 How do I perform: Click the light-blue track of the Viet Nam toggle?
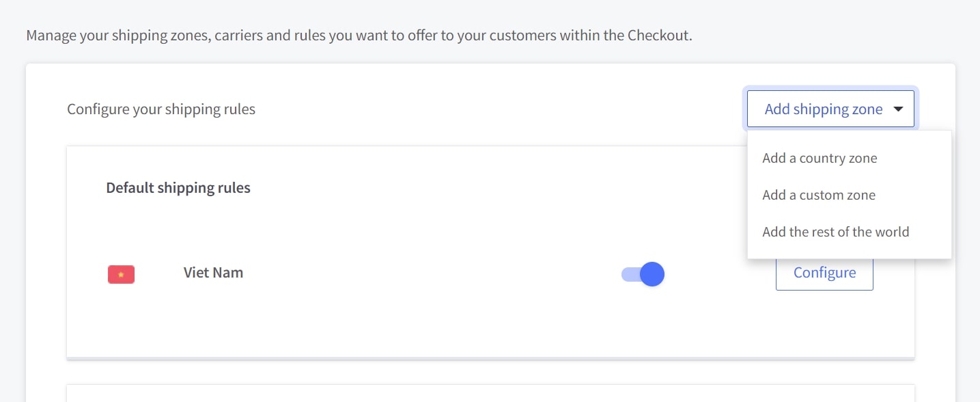pos(629,275)
